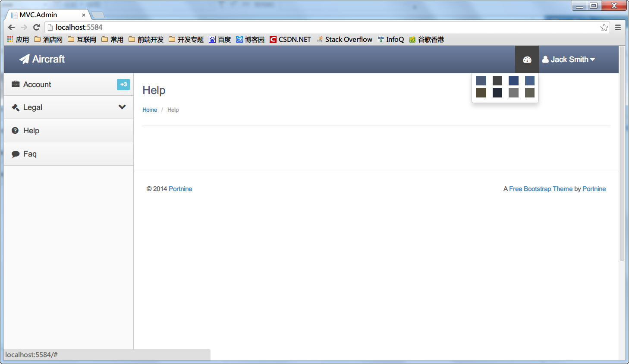Open the 博客园 bookmark
The width and height of the screenshot is (629, 364).
(x=250, y=39)
